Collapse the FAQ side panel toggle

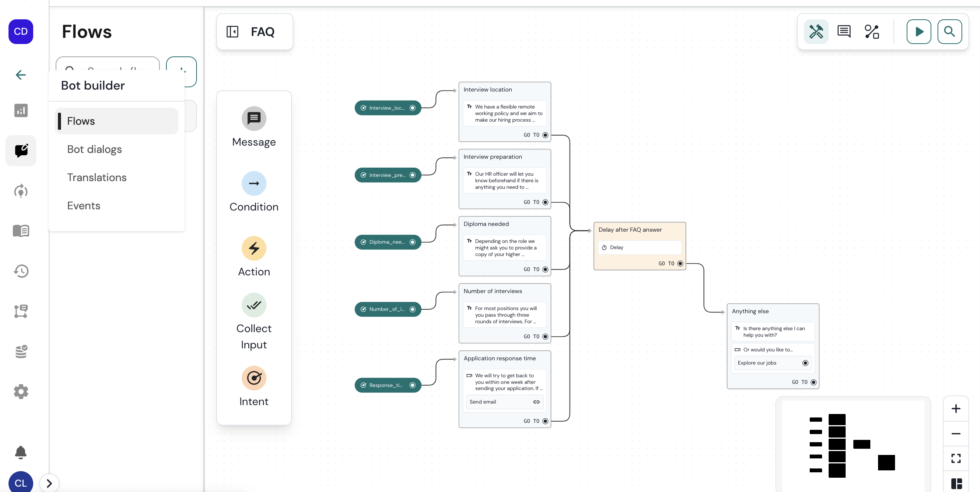pos(232,32)
